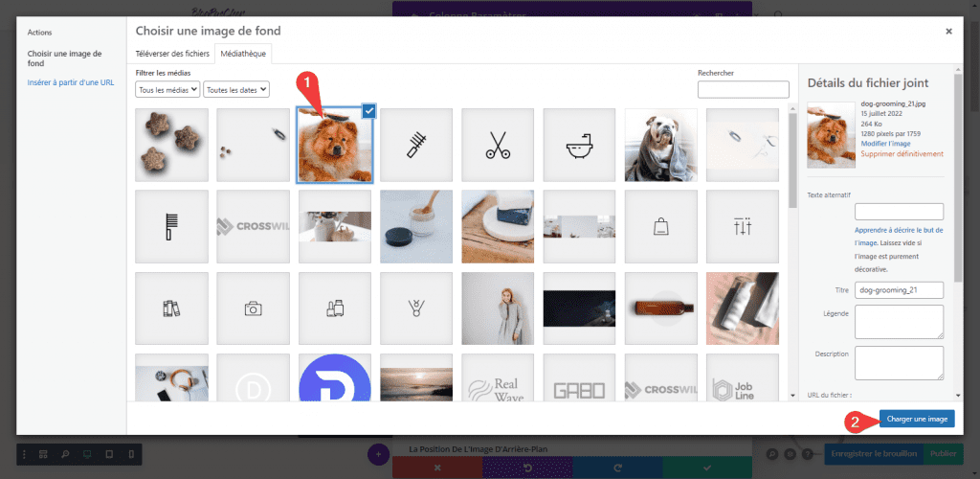
Task: Select the dark night landscape thumbnail
Action: (x=579, y=308)
